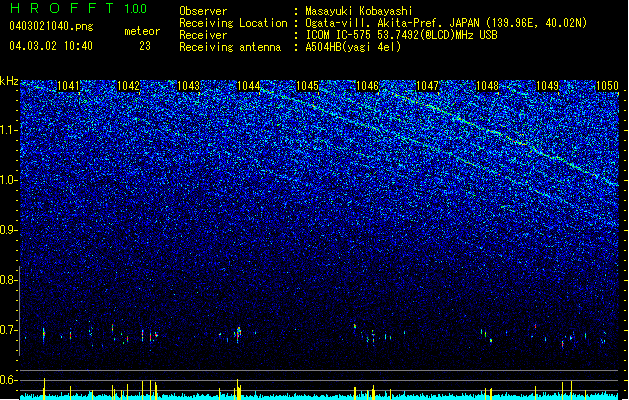This screenshot has height=400, width=629.
Task: Click the 1.1 kHz axis tick label
Action: pyautogui.click(x=8, y=130)
